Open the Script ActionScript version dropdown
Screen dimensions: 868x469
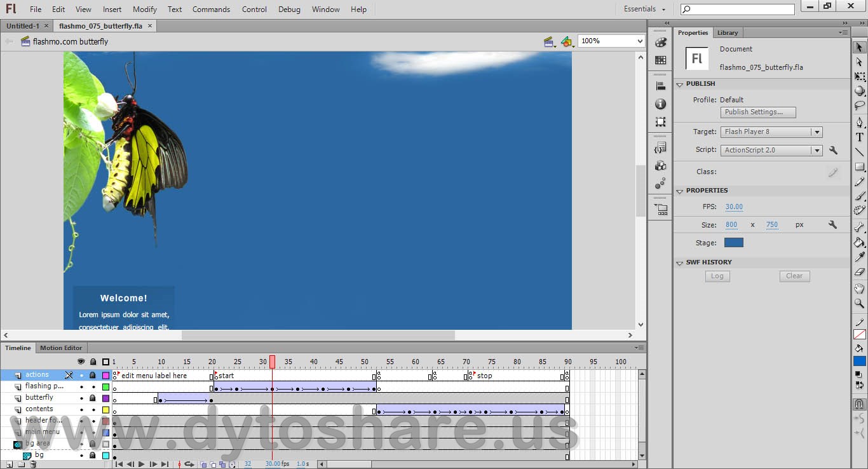(772, 150)
